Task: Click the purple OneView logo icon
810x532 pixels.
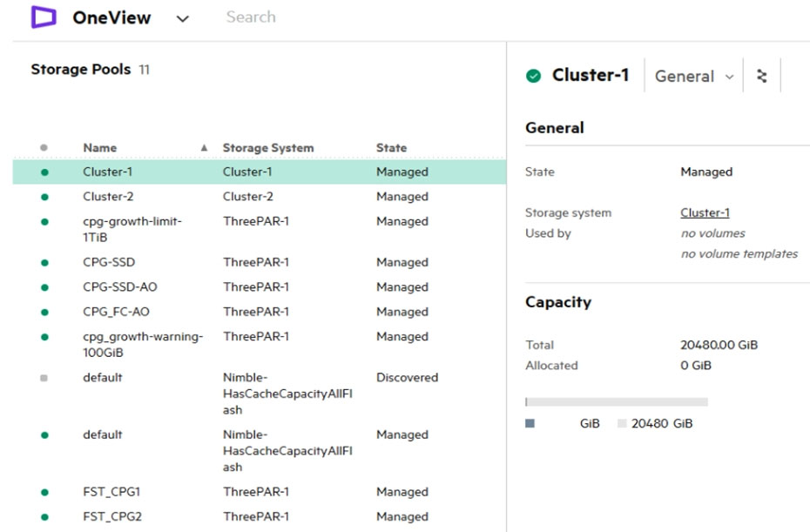Action: click(44, 17)
